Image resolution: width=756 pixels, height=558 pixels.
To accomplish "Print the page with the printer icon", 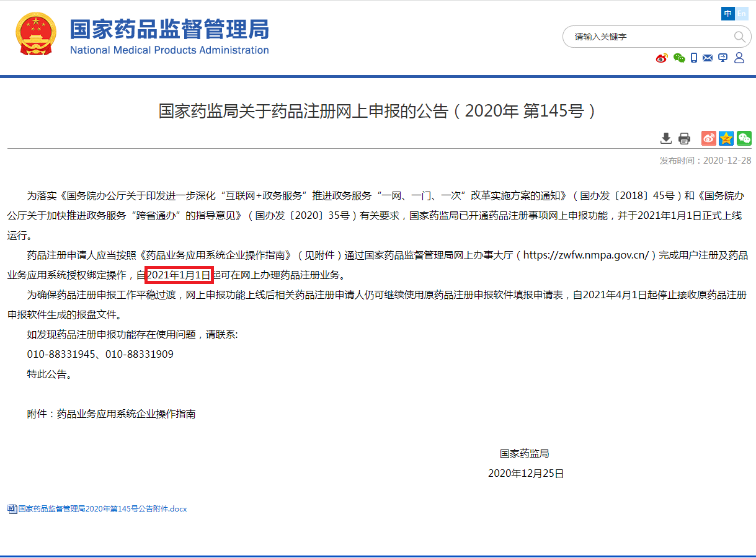I will (684, 138).
